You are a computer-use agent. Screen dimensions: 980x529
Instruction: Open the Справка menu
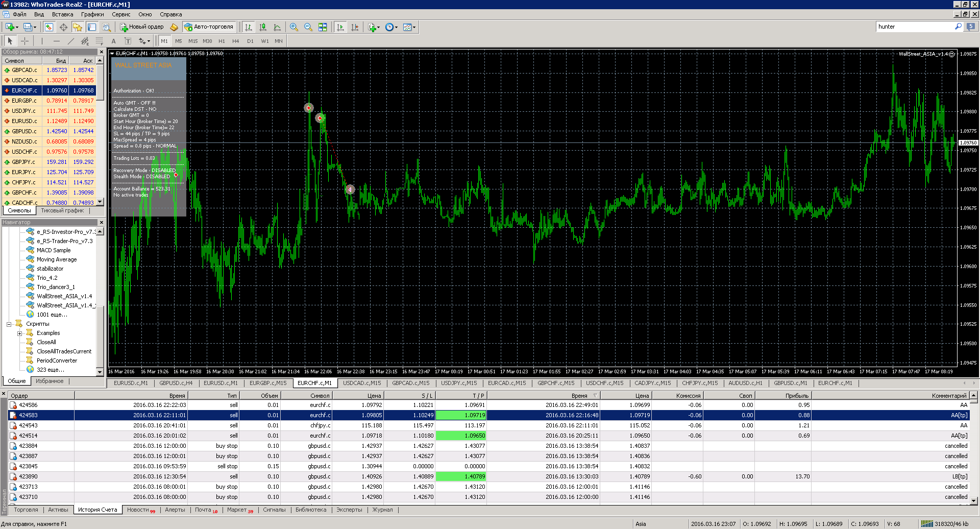(170, 14)
